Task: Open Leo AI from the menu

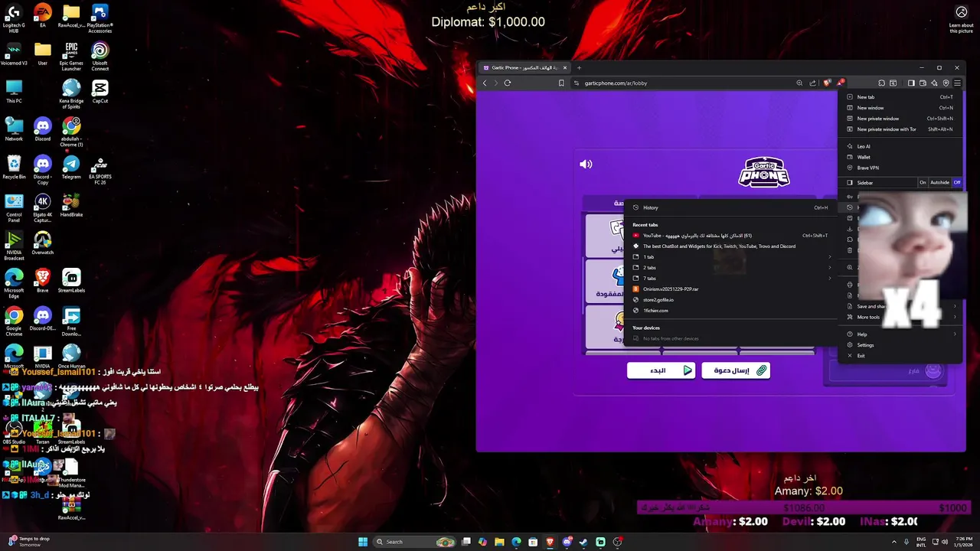Action: pos(901,146)
